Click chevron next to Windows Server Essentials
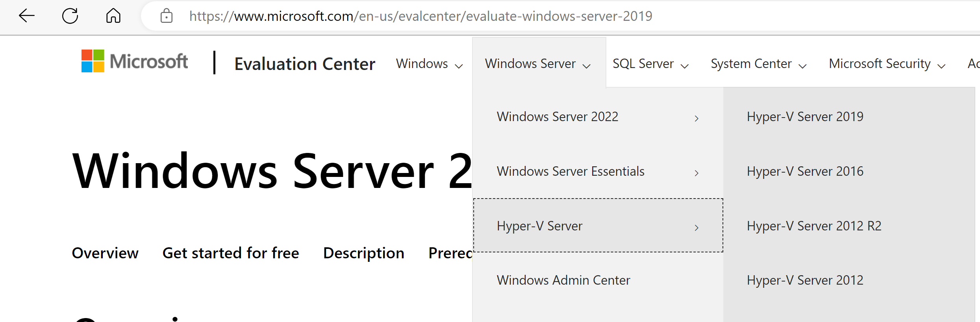980x322 pixels. 697,173
